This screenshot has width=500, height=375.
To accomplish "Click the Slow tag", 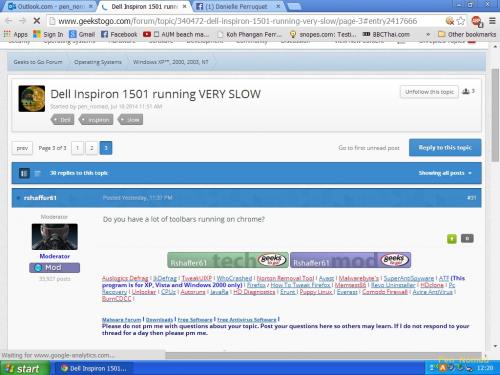I will [x=131, y=120].
